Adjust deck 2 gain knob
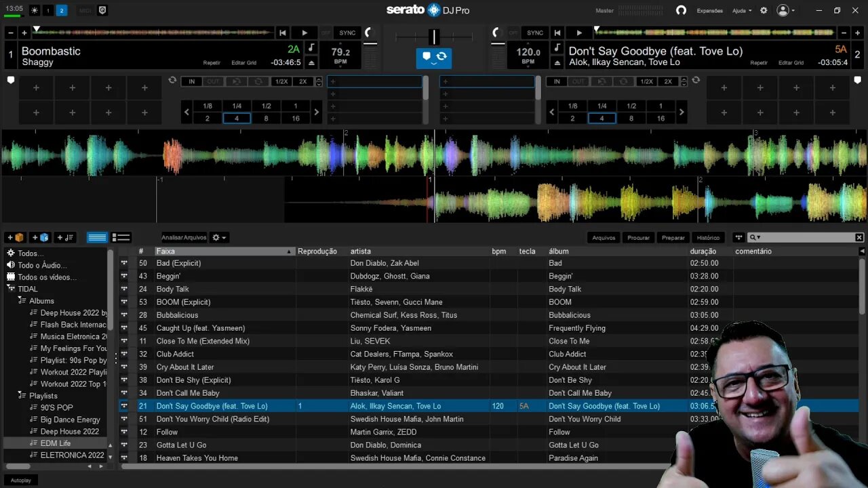 point(496,33)
